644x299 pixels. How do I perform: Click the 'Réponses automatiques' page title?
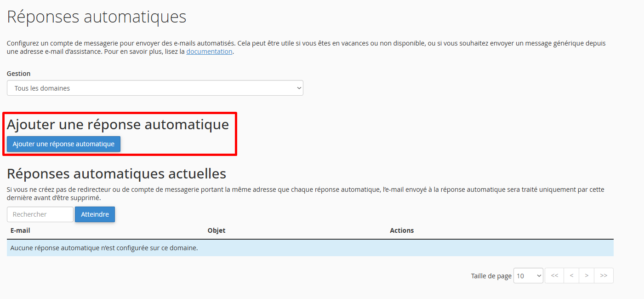point(97,17)
